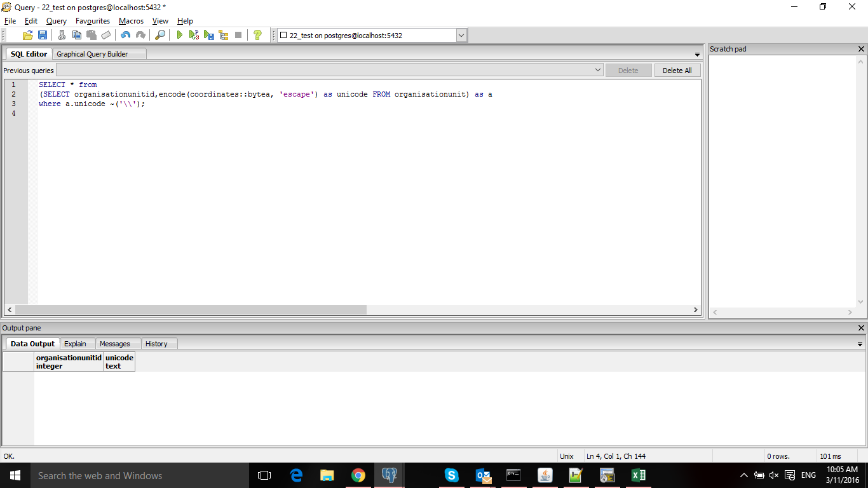Viewport: 868px width, 488px height.
Task: Click the Open file toolbar icon
Action: click(27, 36)
